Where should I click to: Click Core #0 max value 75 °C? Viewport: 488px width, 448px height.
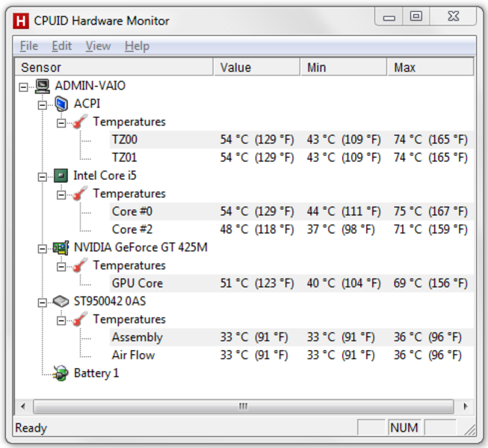coord(430,211)
